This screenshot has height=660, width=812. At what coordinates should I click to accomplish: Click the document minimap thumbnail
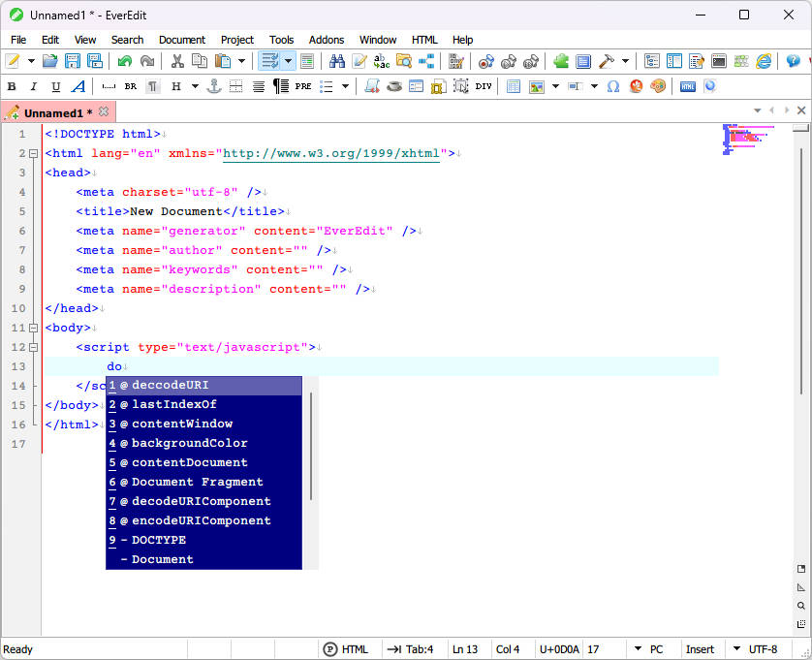[x=748, y=140]
